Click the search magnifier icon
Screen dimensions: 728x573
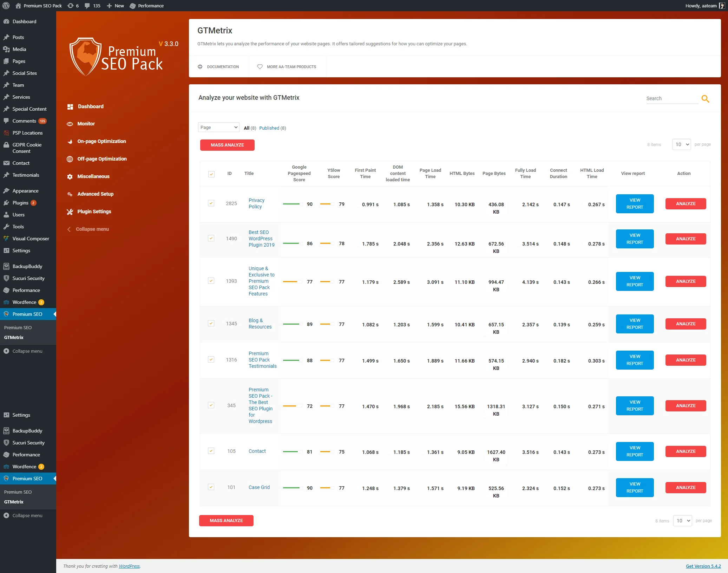click(x=705, y=99)
